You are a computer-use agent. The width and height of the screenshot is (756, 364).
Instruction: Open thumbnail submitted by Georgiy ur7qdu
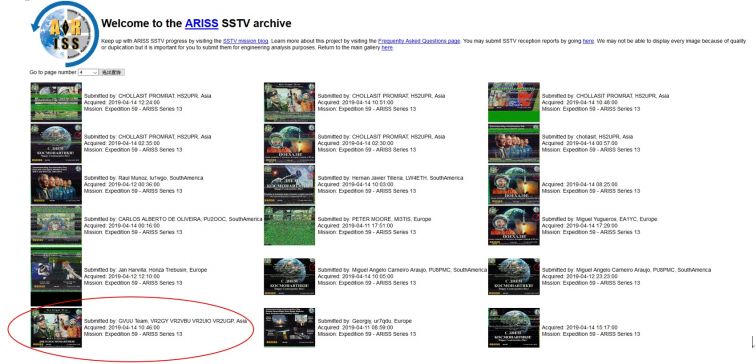pyautogui.click(x=289, y=327)
